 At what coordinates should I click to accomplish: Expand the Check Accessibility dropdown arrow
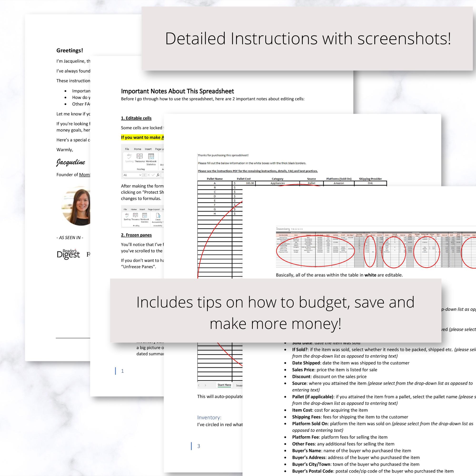click(x=163, y=222)
